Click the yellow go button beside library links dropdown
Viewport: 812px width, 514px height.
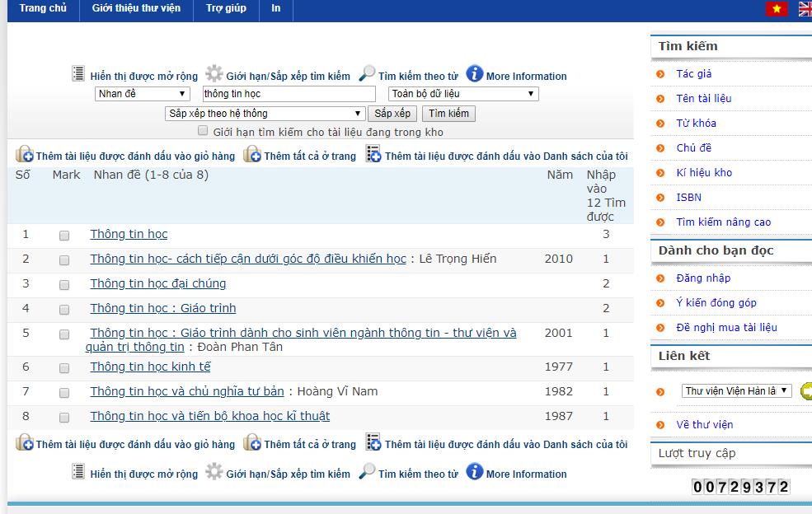click(805, 391)
